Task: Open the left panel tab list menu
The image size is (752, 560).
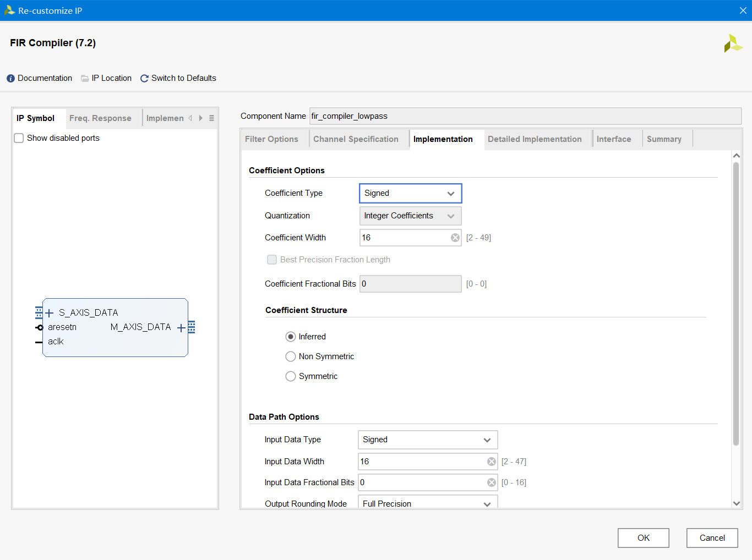Action: click(x=211, y=118)
